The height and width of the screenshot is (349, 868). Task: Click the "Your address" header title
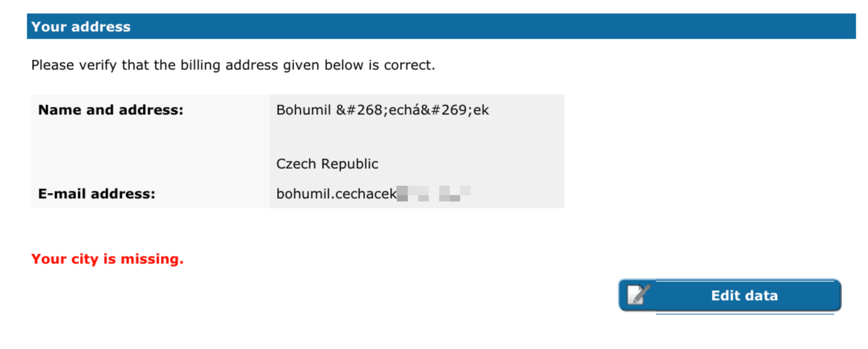click(x=81, y=27)
